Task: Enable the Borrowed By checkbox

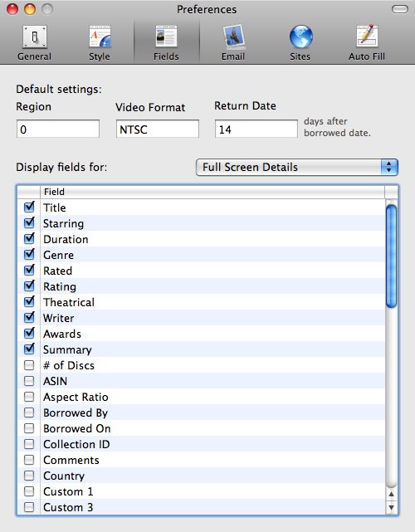Action: coord(29,412)
